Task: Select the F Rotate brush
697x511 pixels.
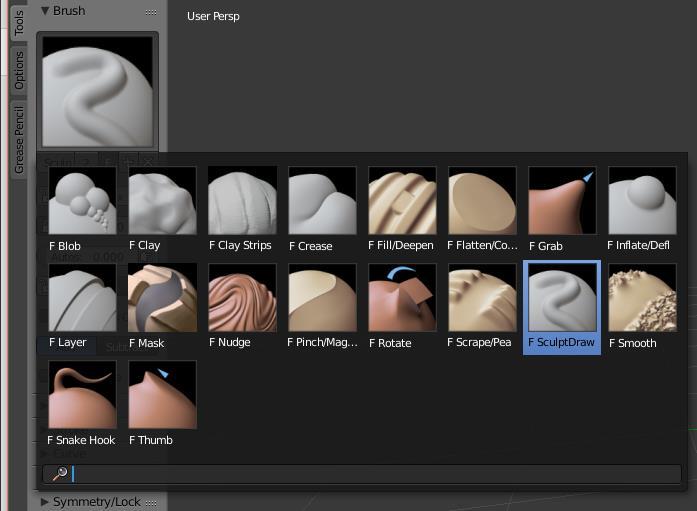Action: [x=402, y=307]
